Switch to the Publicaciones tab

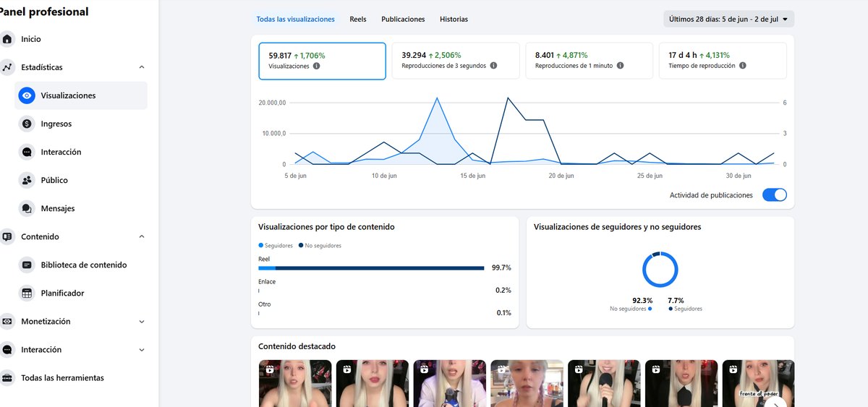pos(403,19)
